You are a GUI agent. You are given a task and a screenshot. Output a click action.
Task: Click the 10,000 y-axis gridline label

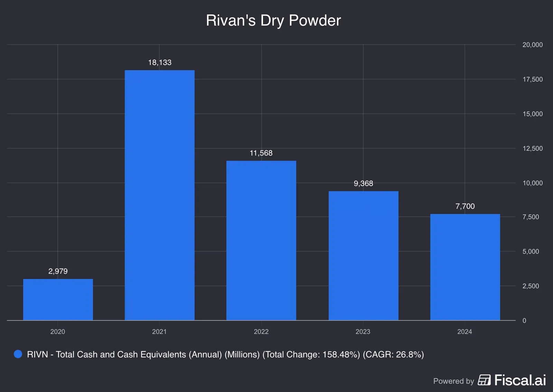532,183
